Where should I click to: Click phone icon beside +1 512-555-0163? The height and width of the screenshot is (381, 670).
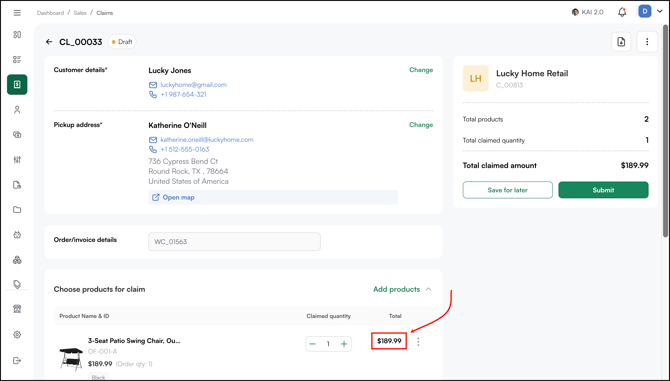pyautogui.click(x=153, y=149)
